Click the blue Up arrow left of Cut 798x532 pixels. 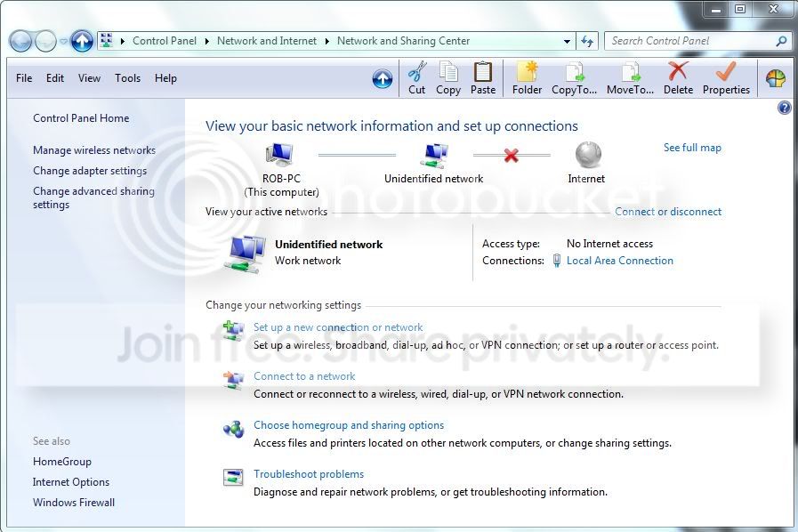tap(383, 78)
